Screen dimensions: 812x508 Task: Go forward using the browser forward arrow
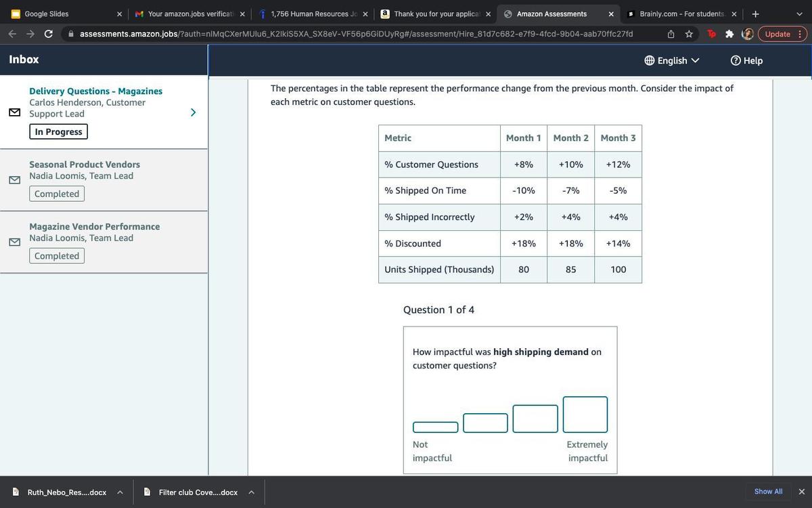pyautogui.click(x=31, y=34)
